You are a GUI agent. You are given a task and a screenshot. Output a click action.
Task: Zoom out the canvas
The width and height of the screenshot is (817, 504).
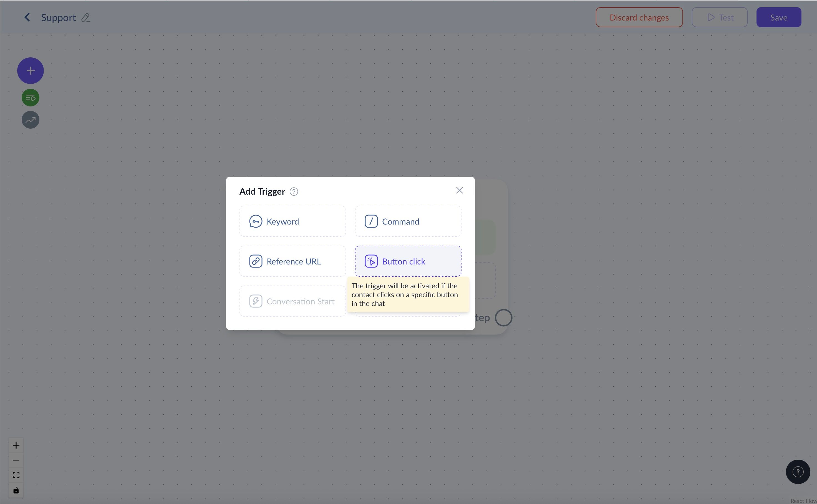click(x=16, y=460)
